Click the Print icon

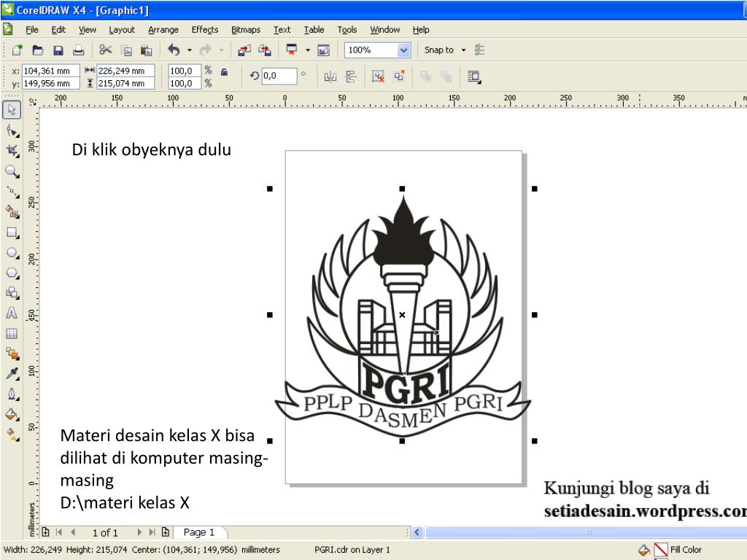pyautogui.click(x=79, y=50)
